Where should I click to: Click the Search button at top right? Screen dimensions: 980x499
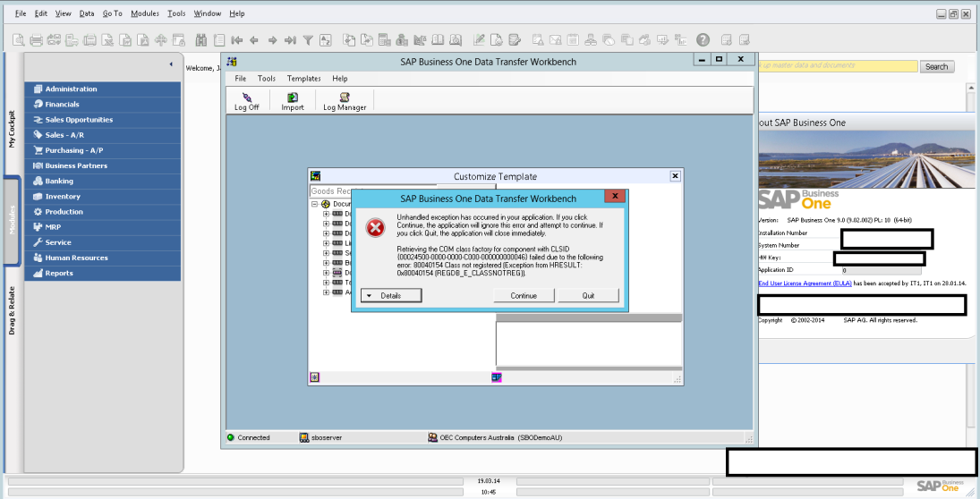click(x=936, y=67)
